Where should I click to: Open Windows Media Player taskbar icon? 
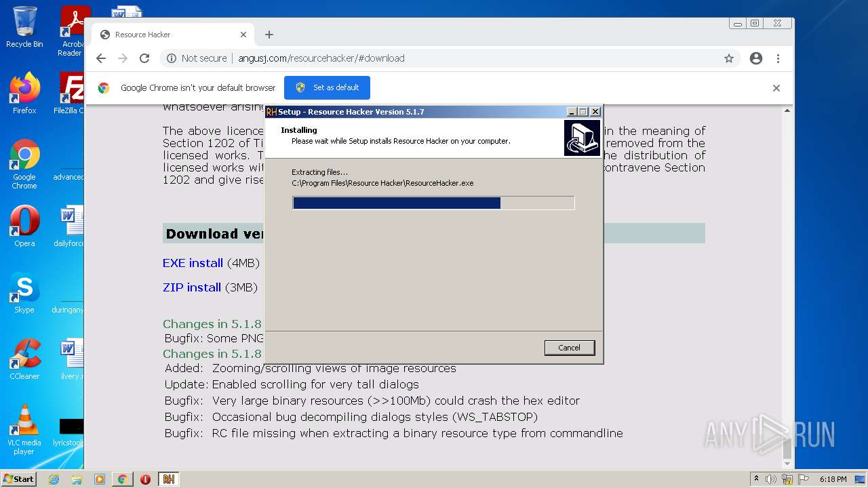100,479
